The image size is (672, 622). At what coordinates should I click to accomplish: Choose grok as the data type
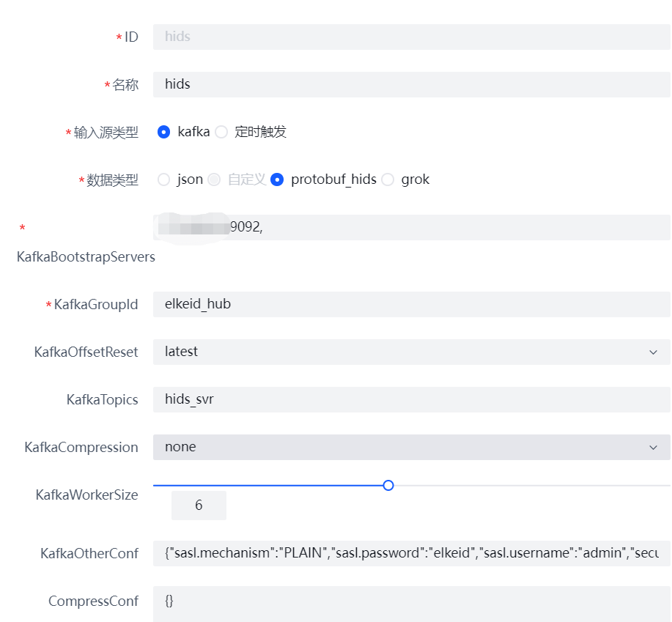[x=388, y=179]
